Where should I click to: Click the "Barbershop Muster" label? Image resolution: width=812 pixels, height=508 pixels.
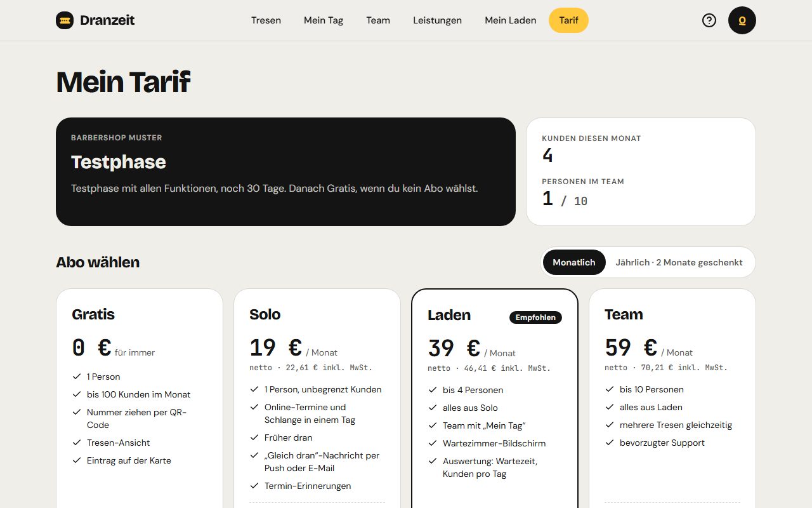pyautogui.click(x=117, y=138)
